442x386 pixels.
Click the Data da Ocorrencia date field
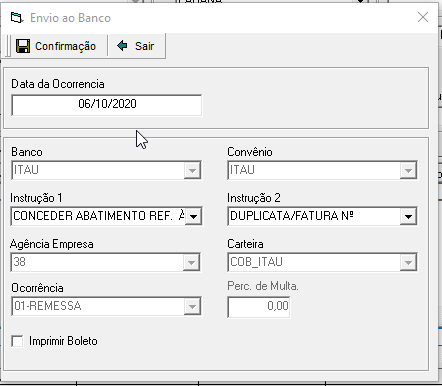pyautogui.click(x=107, y=105)
